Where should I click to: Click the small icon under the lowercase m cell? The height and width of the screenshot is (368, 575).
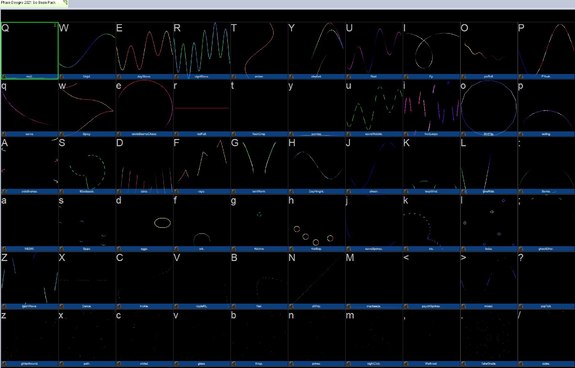pos(348,364)
